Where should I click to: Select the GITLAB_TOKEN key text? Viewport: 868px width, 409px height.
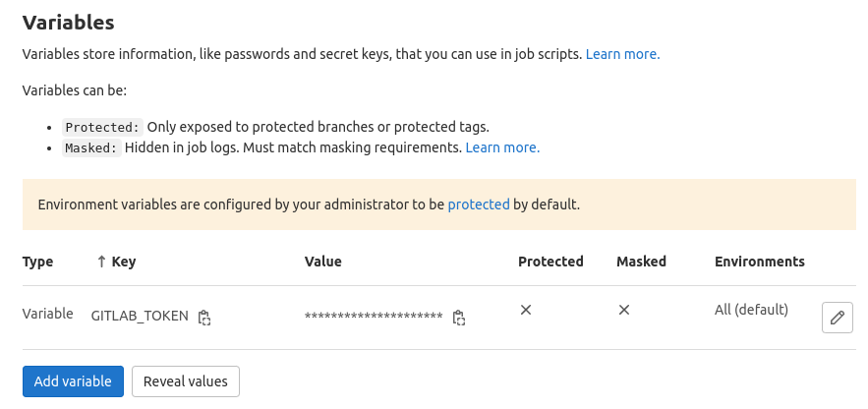coord(140,316)
